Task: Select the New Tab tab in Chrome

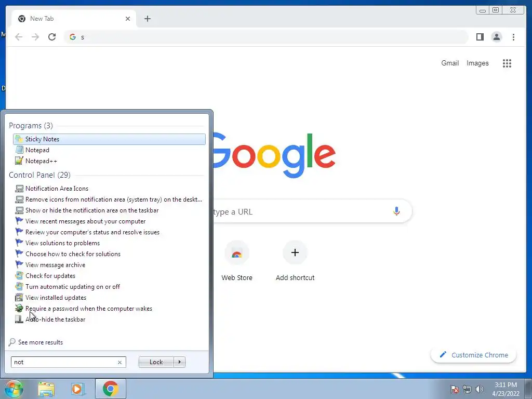Action: coord(74,19)
